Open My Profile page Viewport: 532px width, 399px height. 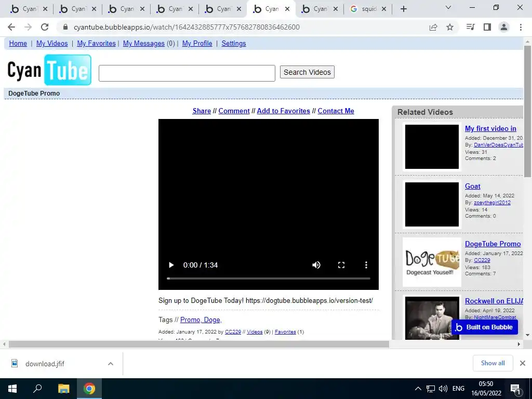(197, 44)
